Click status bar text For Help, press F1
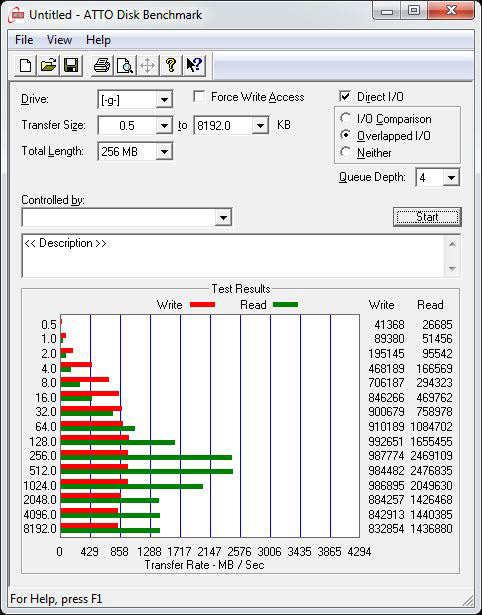This screenshot has width=482, height=615. [x=56, y=599]
